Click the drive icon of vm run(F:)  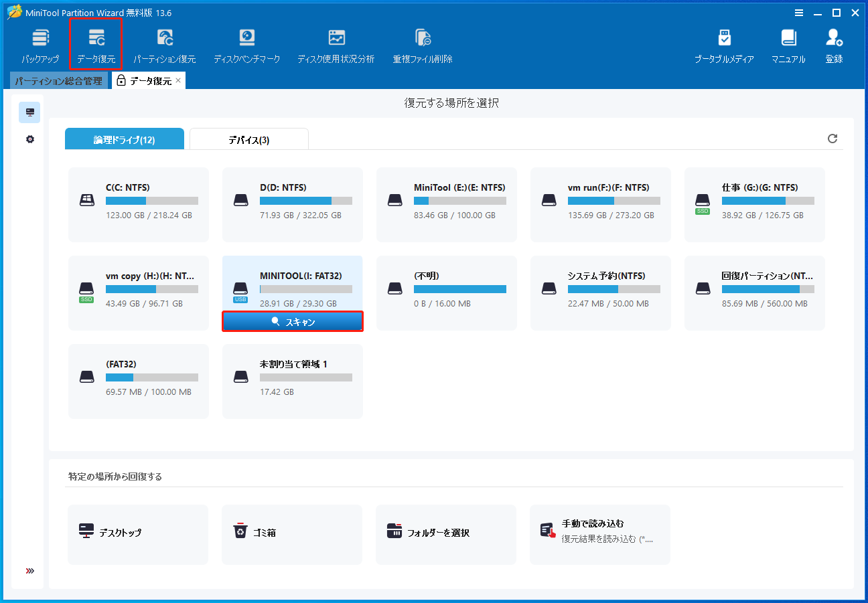[549, 199]
